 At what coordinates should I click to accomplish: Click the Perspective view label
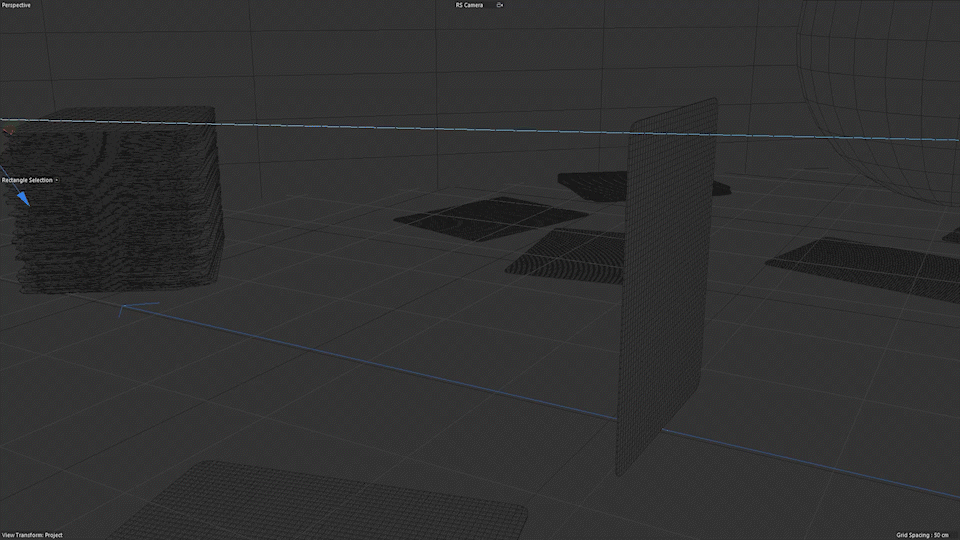click(16, 5)
